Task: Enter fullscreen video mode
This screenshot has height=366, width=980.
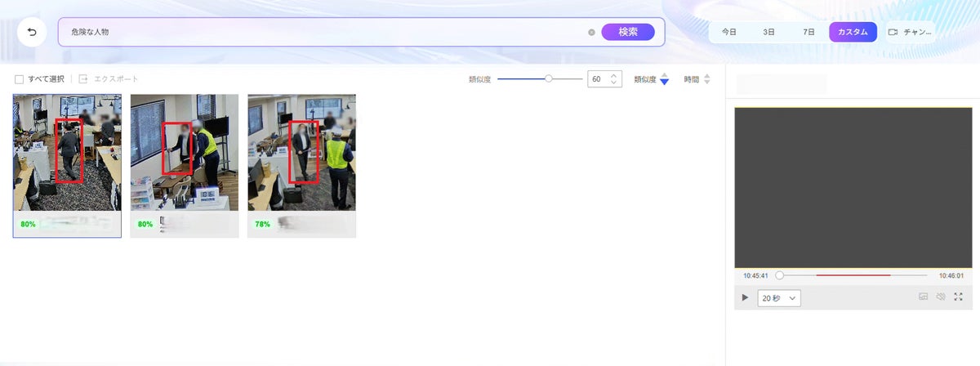Action: pos(959,297)
